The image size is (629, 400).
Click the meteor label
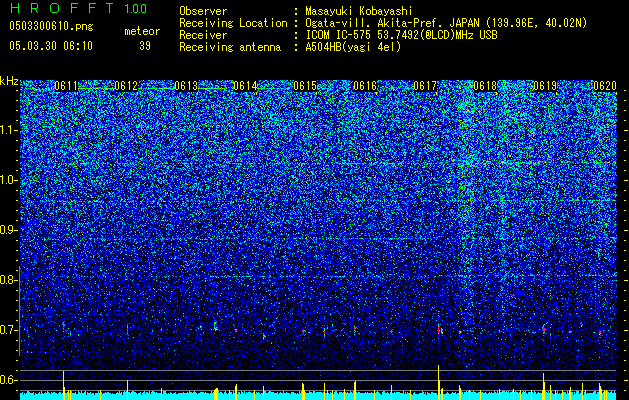[142, 31]
